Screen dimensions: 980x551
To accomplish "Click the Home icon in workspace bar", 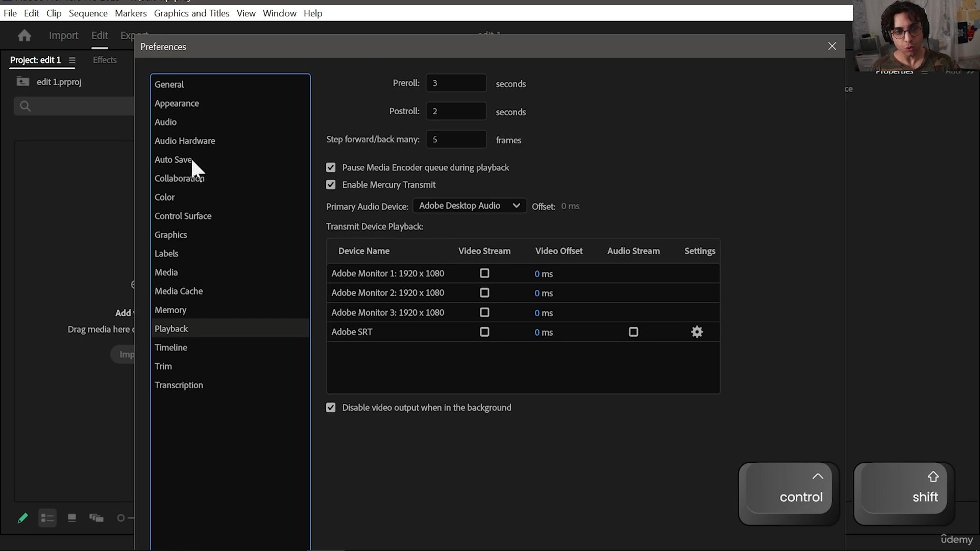I will [x=24, y=36].
